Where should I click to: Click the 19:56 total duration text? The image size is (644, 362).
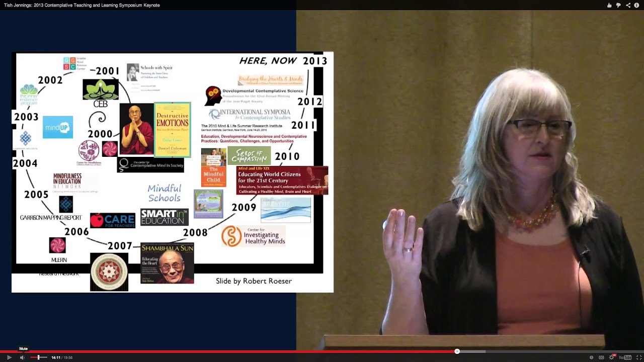coord(68,357)
